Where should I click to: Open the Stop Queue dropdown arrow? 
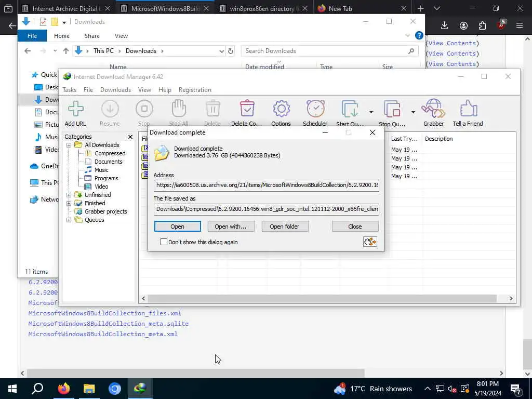pyautogui.click(x=413, y=112)
